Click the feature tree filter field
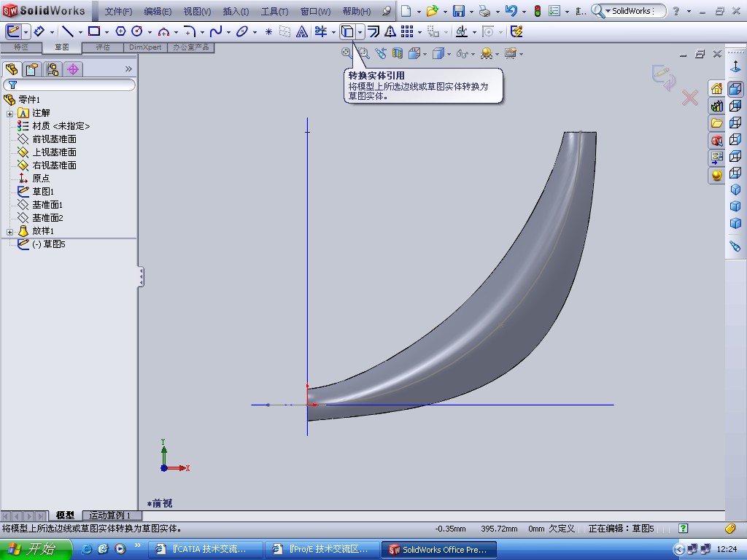Screen dimensions: 747x560 pyautogui.click(x=69, y=85)
